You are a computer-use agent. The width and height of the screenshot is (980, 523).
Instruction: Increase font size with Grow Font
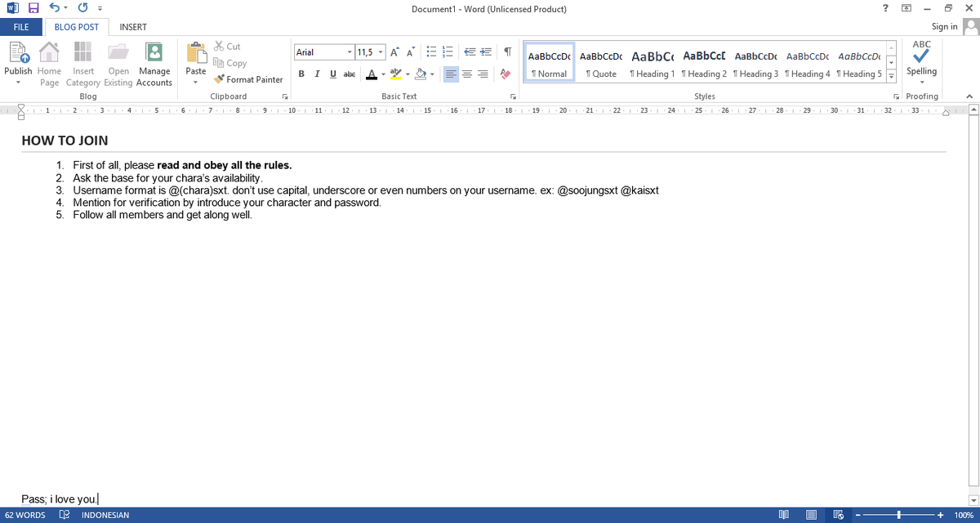[394, 52]
